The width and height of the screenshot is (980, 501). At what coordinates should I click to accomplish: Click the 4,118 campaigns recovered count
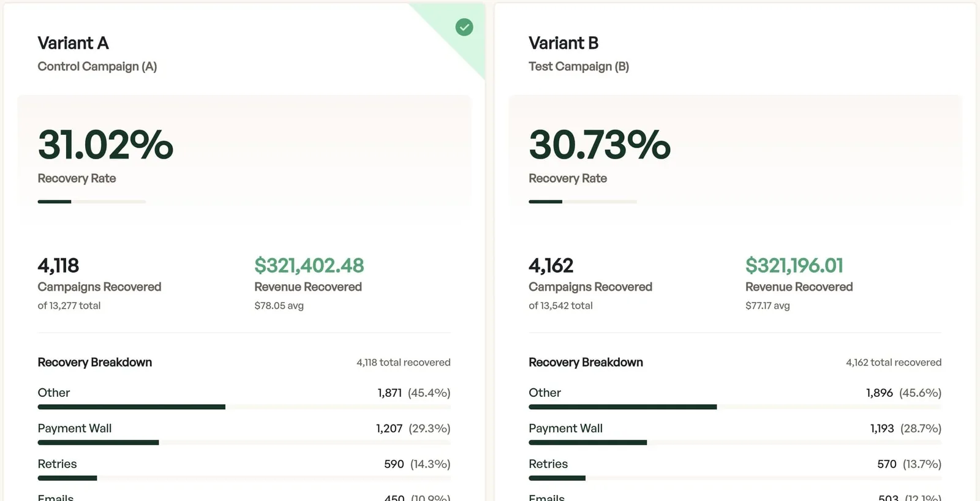click(x=58, y=265)
